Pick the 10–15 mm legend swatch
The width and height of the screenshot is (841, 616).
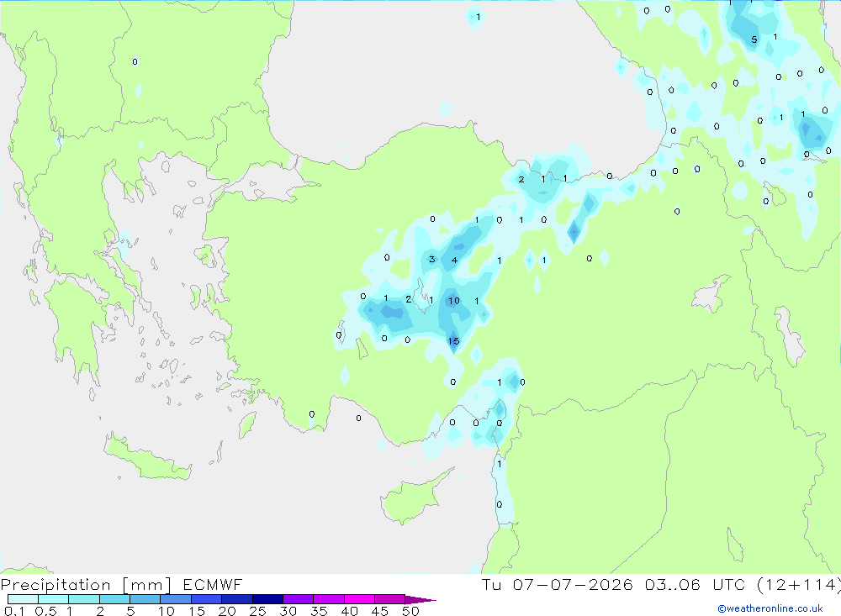click(176, 599)
